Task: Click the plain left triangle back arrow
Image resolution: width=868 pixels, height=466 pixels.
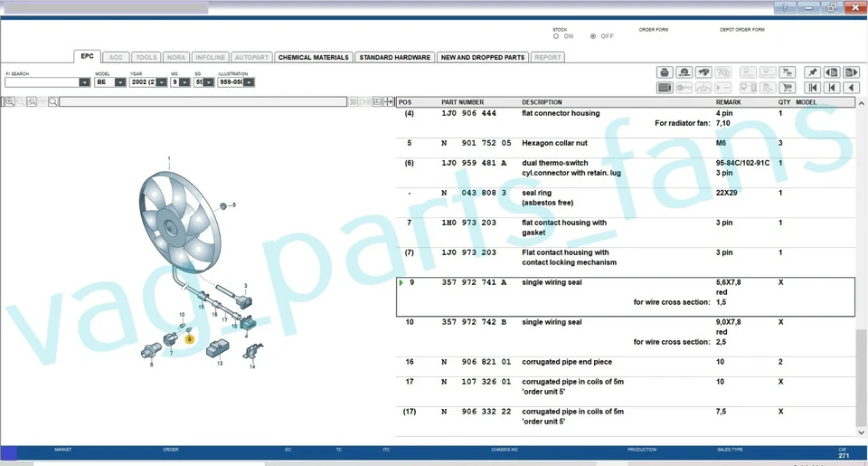Action: click(x=851, y=88)
